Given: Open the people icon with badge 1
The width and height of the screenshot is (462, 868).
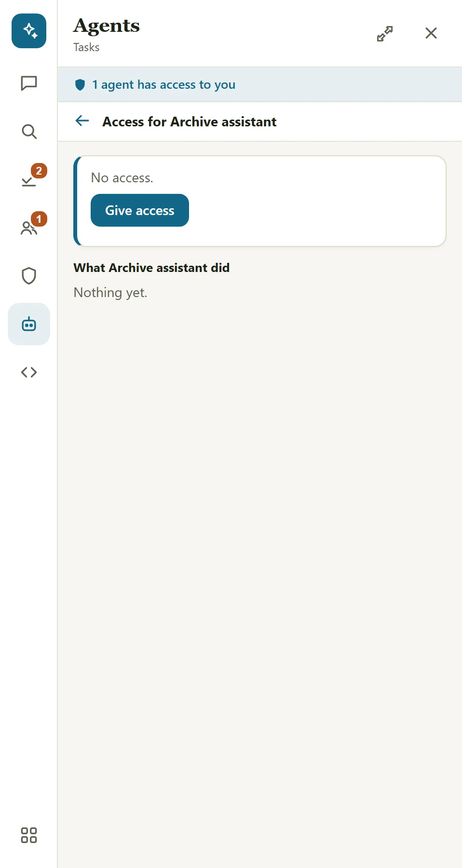Looking at the screenshot, I should 29,228.
